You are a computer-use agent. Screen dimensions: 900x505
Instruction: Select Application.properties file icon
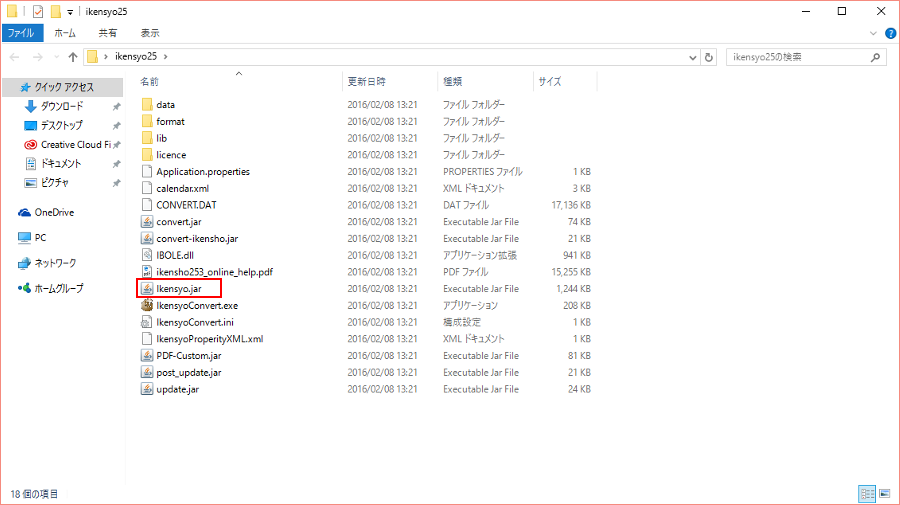(147, 171)
